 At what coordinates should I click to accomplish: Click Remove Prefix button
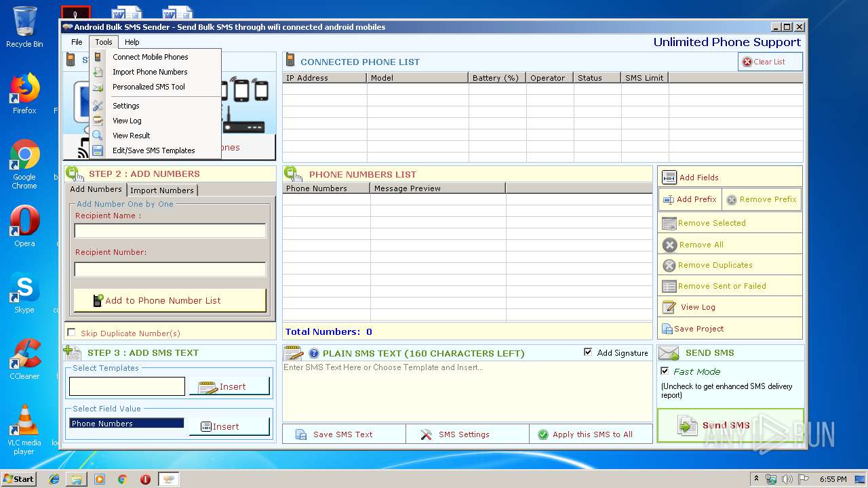(x=761, y=199)
